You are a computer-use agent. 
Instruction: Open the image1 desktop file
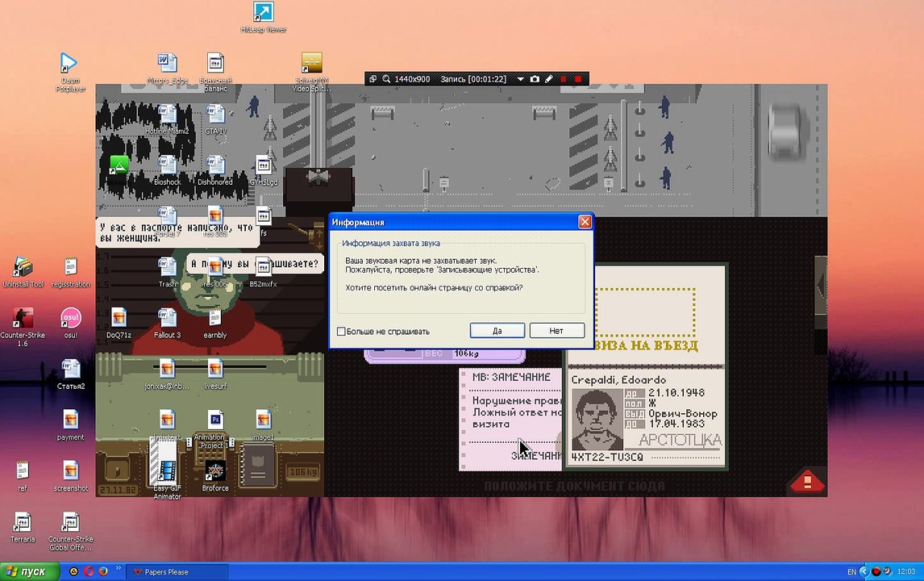click(x=264, y=425)
